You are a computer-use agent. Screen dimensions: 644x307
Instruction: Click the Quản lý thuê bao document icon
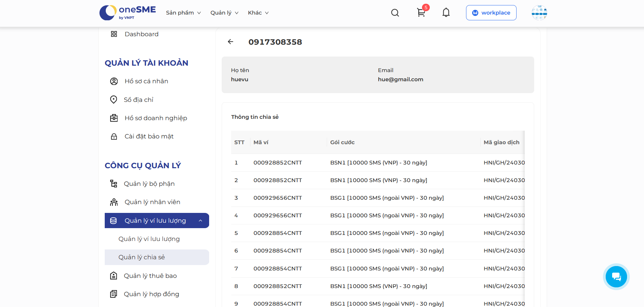click(x=114, y=276)
